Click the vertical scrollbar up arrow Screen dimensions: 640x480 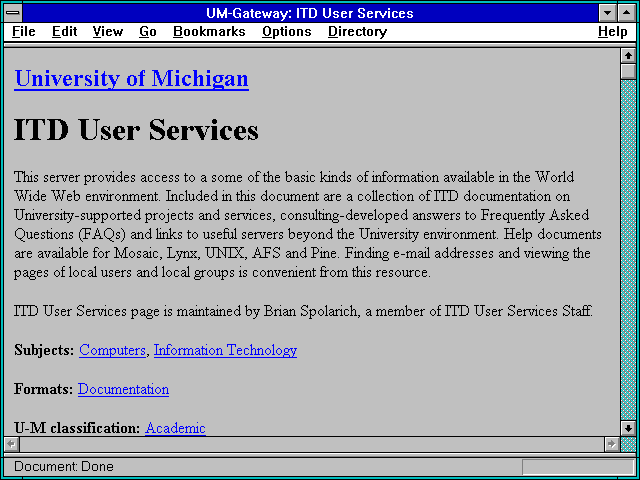coord(628,56)
